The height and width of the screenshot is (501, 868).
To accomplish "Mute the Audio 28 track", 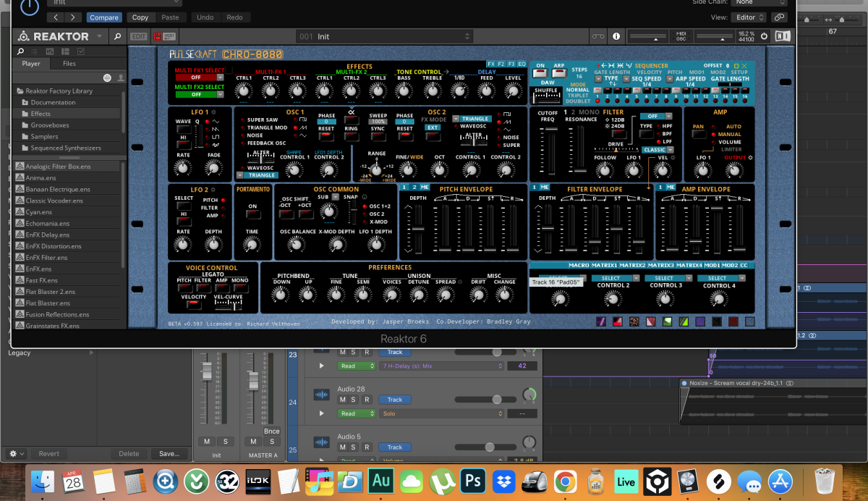I will coord(343,400).
